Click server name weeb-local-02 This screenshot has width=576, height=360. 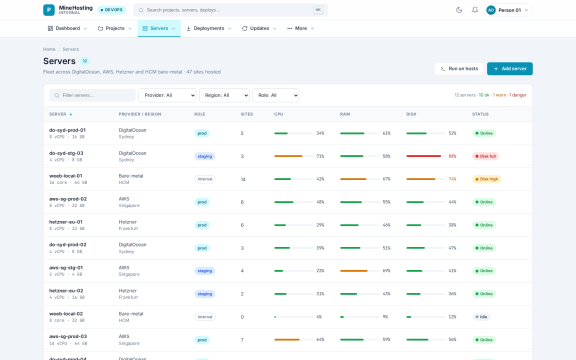tap(66, 314)
